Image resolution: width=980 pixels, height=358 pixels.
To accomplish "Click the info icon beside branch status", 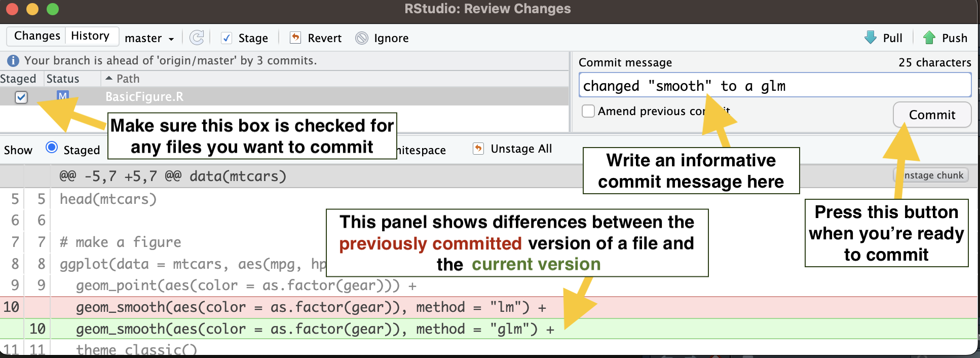I will coord(13,61).
